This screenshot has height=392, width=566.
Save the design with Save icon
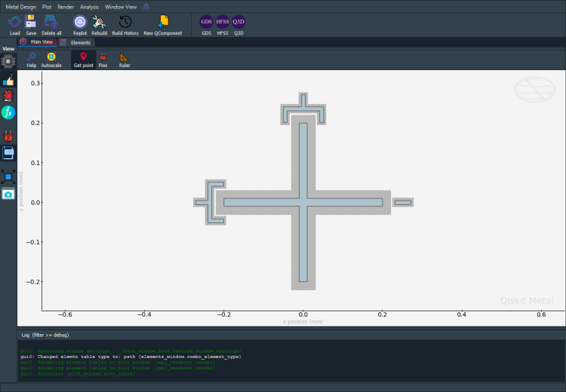[x=31, y=25]
